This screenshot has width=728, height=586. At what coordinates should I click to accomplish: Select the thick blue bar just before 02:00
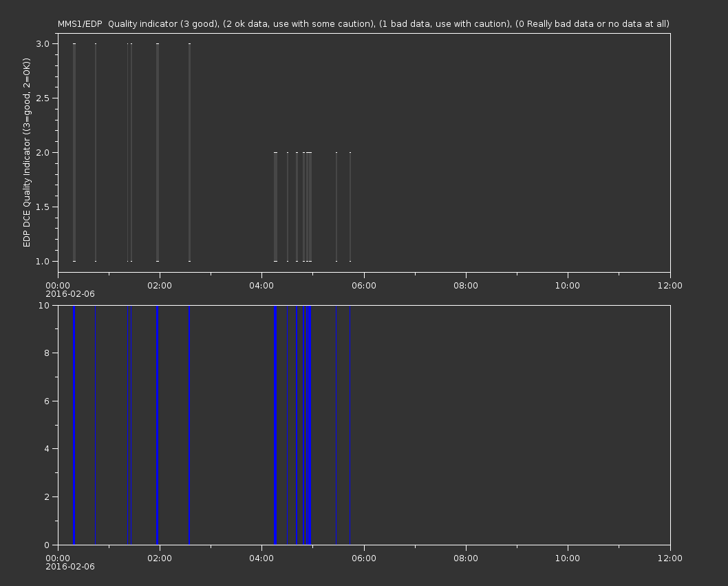(x=158, y=425)
